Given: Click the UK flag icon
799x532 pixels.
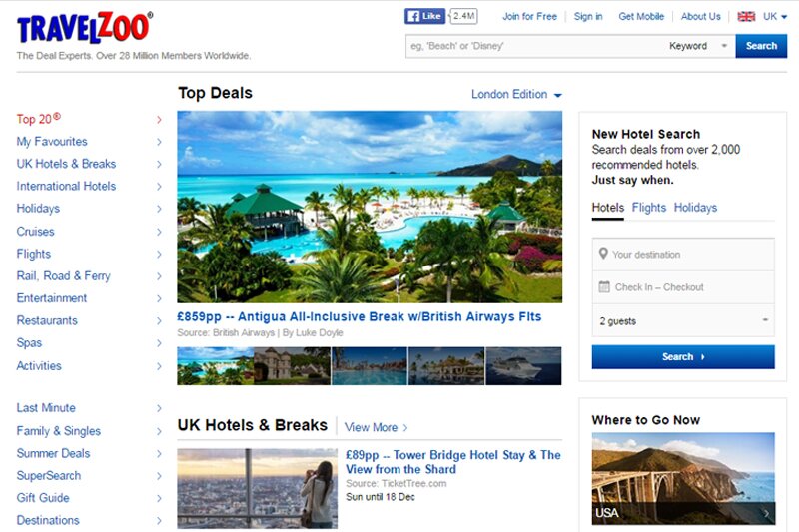Looking at the screenshot, I should point(746,16).
